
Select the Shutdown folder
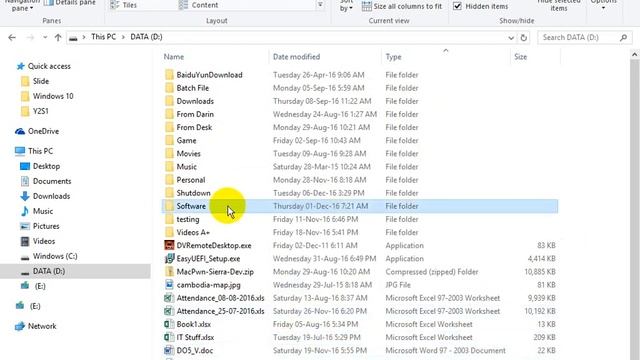click(x=187, y=193)
